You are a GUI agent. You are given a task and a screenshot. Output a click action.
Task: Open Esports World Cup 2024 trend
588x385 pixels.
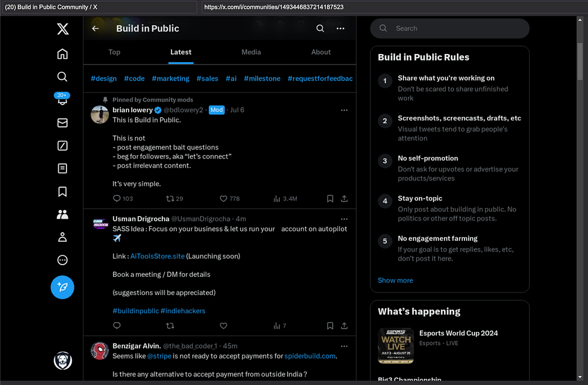(459, 333)
